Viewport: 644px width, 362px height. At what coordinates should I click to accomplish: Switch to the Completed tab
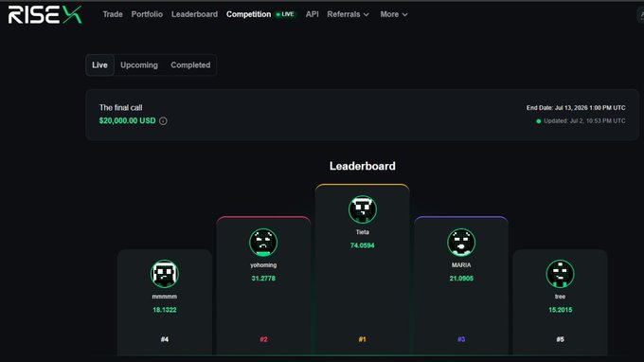[190, 65]
